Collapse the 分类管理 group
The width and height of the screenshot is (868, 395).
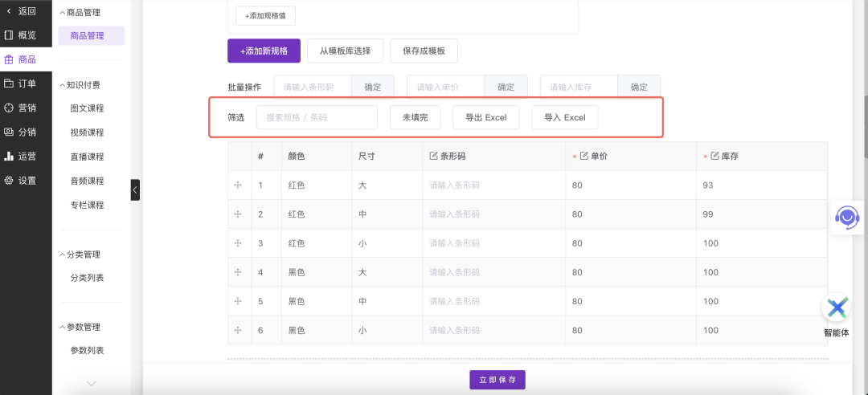pos(80,255)
